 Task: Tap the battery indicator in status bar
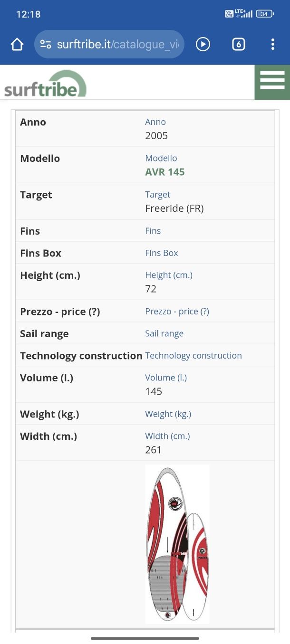pos(264,14)
